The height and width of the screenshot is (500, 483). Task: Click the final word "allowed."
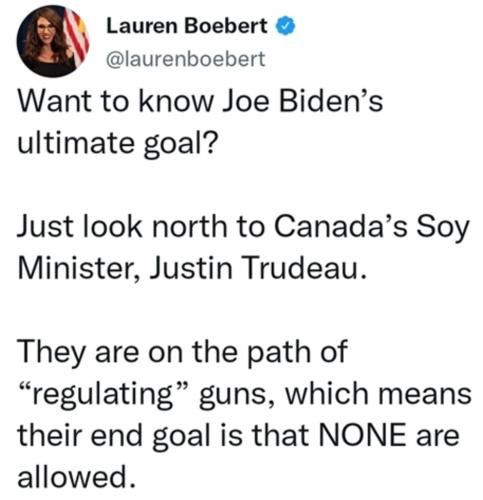(x=77, y=477)
